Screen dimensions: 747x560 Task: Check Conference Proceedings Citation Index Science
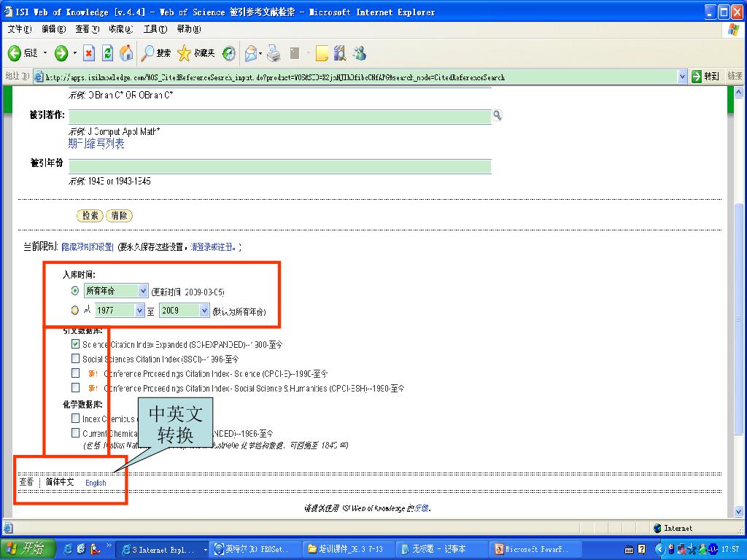tap(75, 373)
